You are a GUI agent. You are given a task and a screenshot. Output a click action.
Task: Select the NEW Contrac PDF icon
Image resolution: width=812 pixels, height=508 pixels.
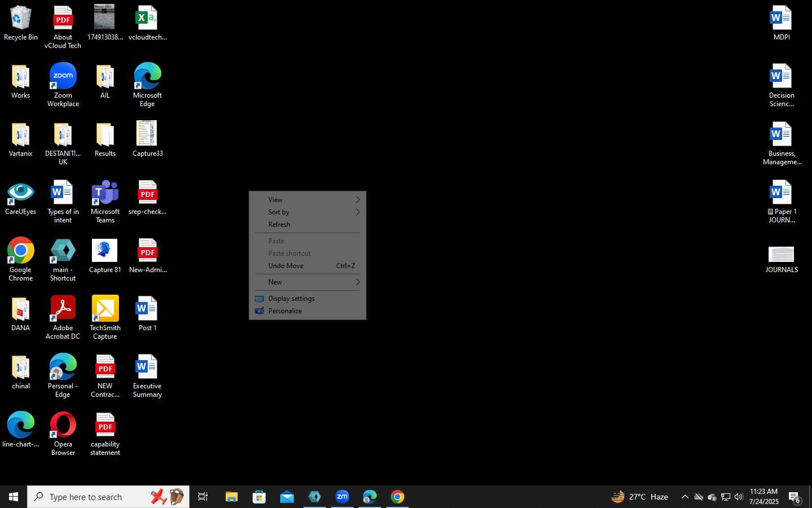[105, 376]
